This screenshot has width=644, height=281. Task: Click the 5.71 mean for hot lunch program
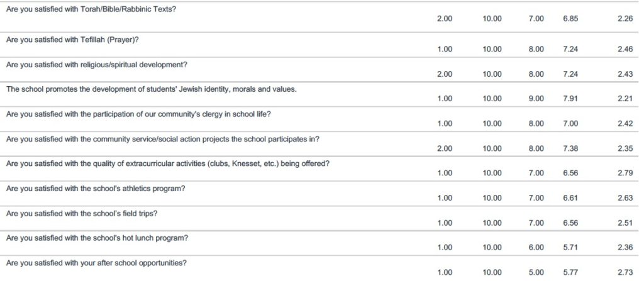click(571, 247)
